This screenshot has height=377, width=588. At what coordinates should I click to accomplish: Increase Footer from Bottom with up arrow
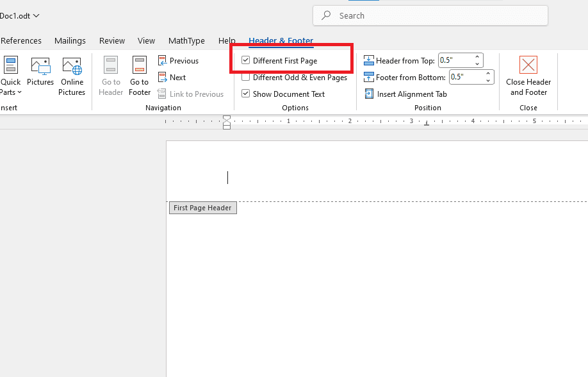(x=488, y=74)
